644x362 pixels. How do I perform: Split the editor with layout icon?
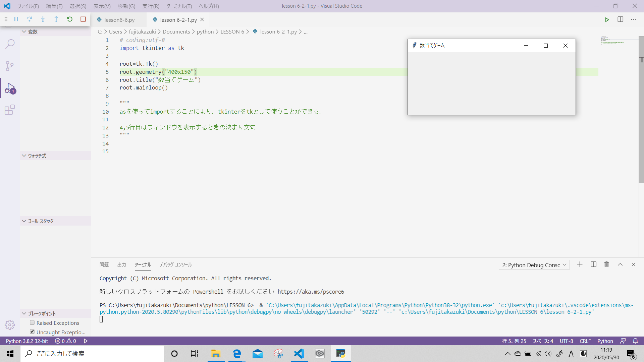pos(620,19)
